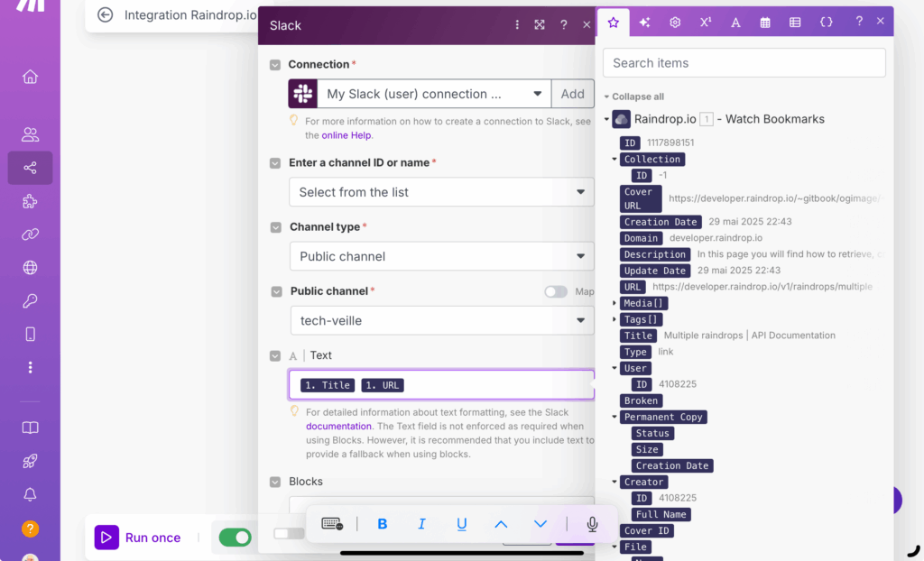
Task: Open Keys icon in sidebar
Action: pyautogui.click(x=30, y=301)
